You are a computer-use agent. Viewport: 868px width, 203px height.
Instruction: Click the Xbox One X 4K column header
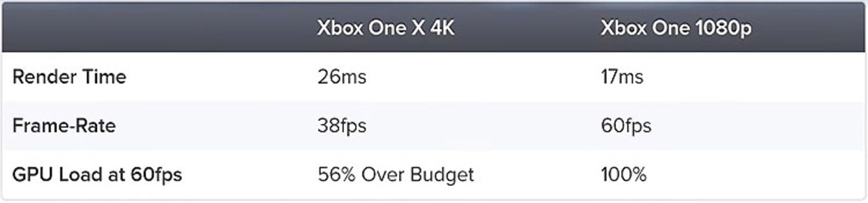pos(386,28)
